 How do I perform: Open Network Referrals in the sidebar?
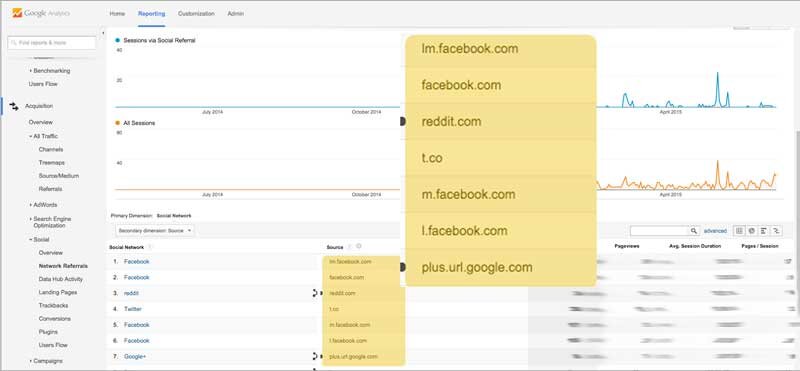63,266
